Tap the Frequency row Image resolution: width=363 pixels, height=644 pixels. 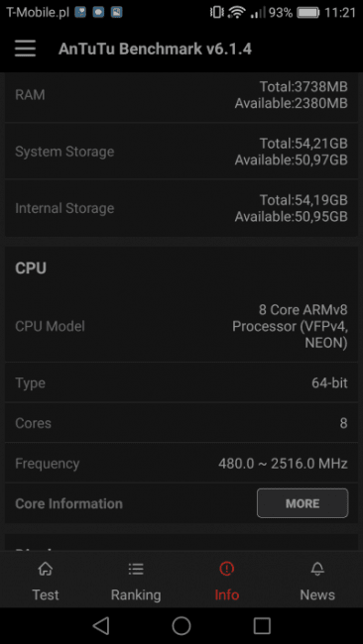[181, 464]
